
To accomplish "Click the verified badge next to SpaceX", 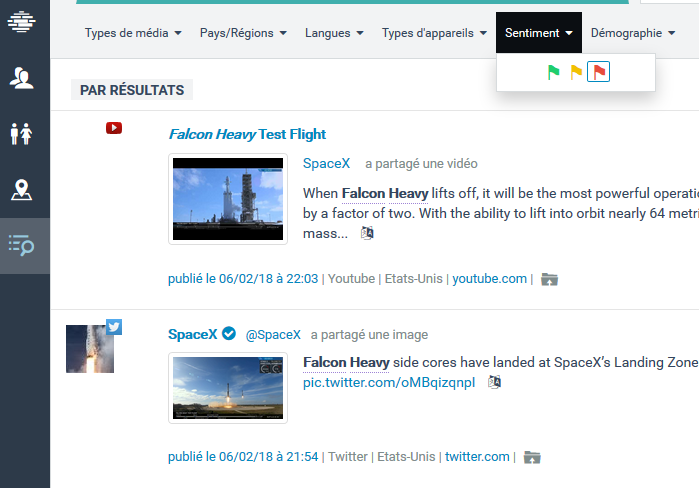I will pos(229,333).
